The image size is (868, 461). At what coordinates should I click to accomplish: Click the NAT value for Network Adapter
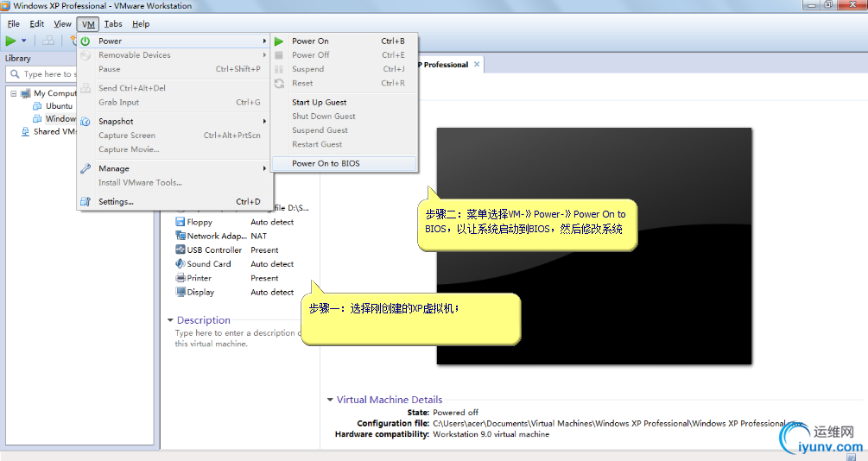[x=258, y=236]
